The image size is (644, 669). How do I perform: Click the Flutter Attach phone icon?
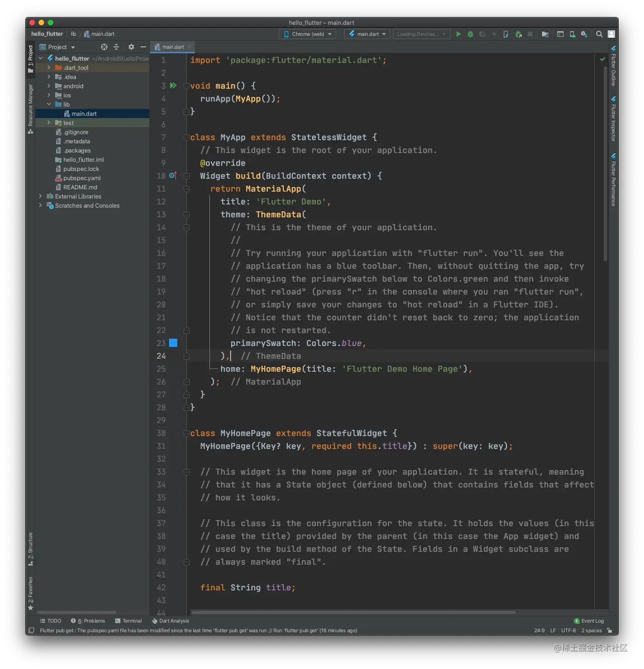506,34
